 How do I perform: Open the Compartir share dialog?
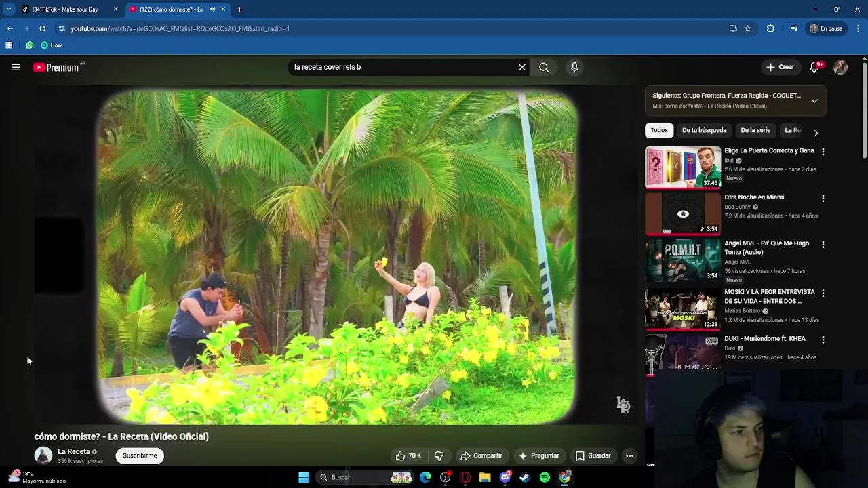(481, 455)
